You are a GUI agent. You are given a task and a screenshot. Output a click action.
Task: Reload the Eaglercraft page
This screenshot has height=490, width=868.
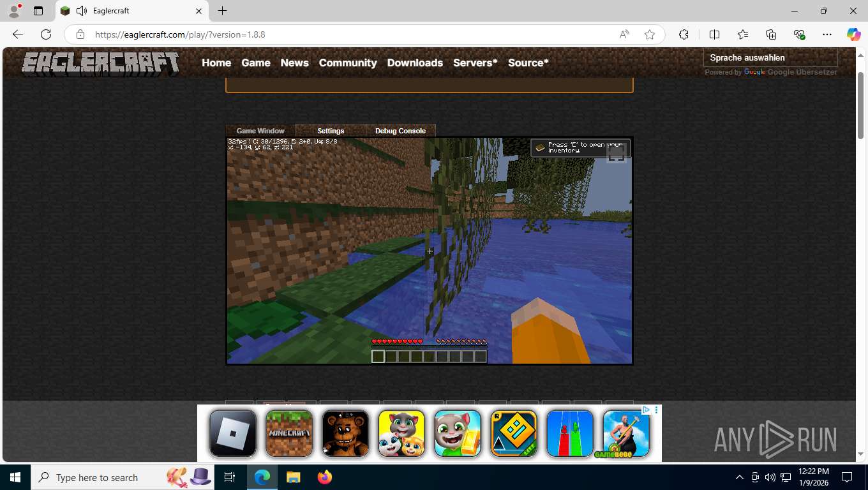click(46, 34)
